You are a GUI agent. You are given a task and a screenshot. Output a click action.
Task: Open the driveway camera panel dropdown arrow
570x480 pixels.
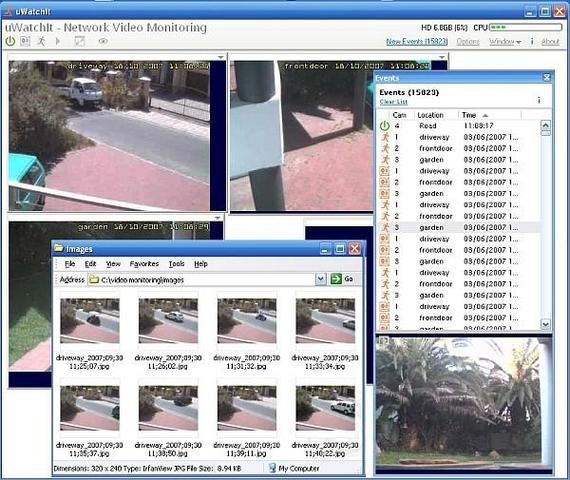tap(221, 57)
